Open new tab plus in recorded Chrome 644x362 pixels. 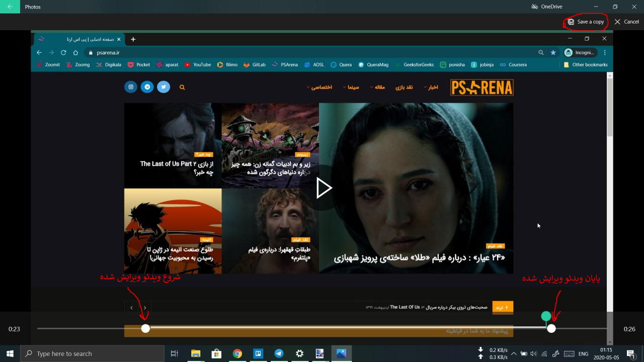click(133, 39)
